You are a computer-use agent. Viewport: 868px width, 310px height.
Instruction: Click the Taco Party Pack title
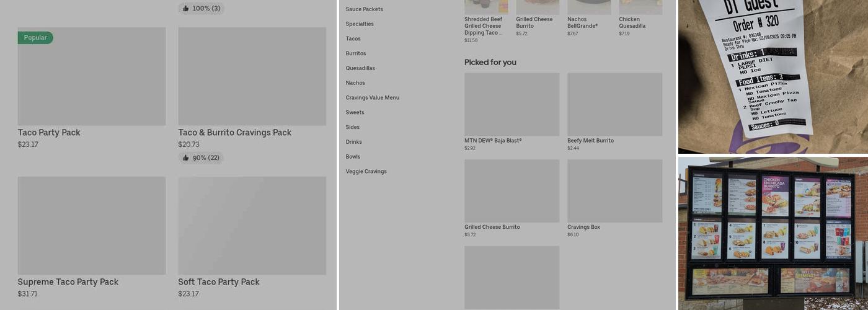[49, 133]
